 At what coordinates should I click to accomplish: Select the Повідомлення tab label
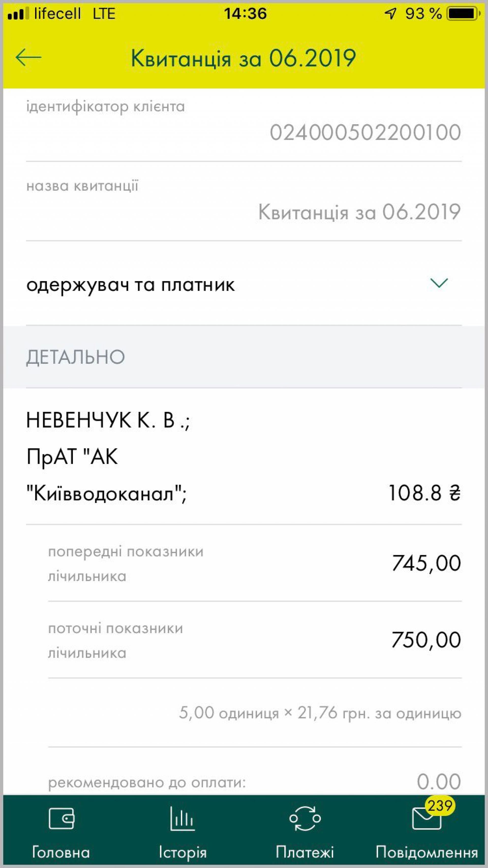pyautogui.click(x=427, y=852)
